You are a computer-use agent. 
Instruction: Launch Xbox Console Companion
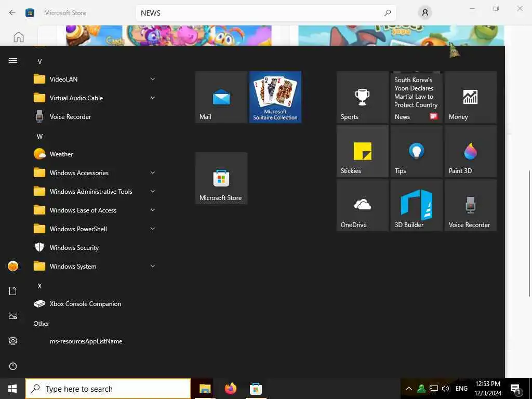pos(95,303)
